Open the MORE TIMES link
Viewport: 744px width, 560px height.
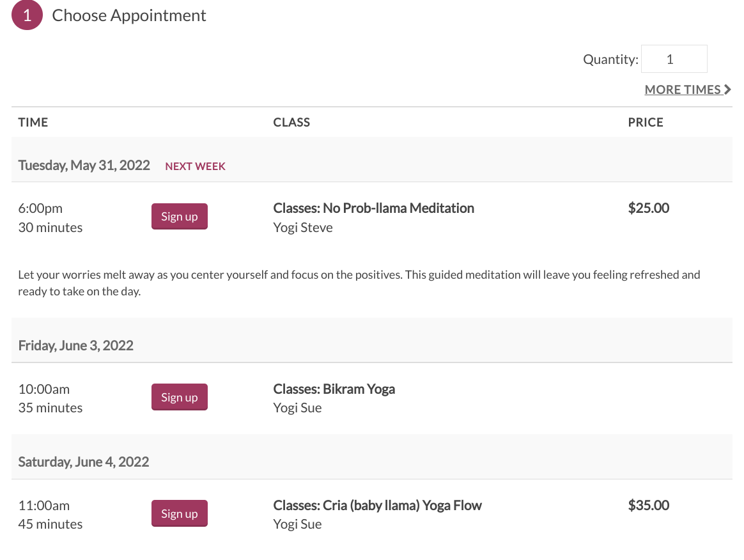coord(688,89)
